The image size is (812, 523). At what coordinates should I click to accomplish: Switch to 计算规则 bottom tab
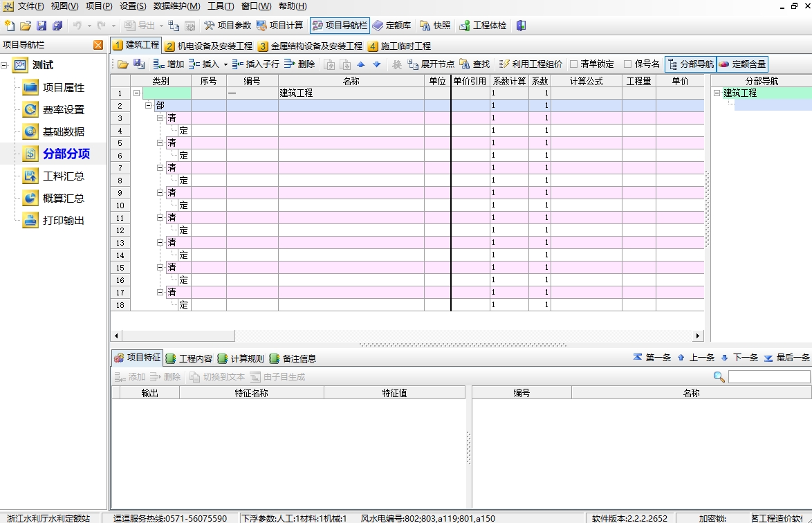coord(241,358)
